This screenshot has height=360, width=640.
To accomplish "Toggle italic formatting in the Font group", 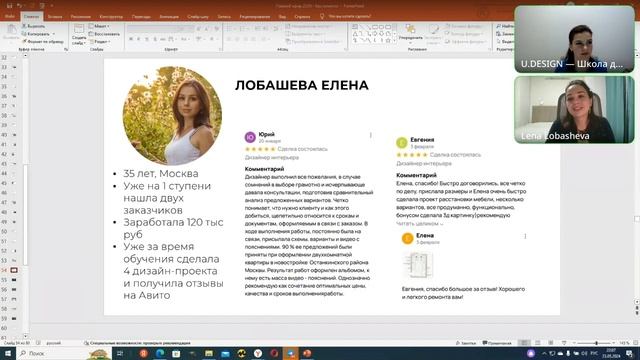I will [139, 39].
